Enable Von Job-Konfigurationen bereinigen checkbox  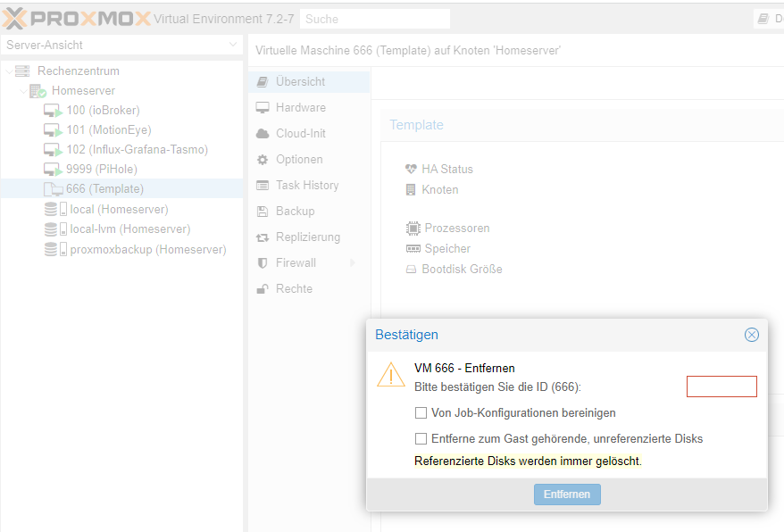pyautogui.click(x=421, y=413)
